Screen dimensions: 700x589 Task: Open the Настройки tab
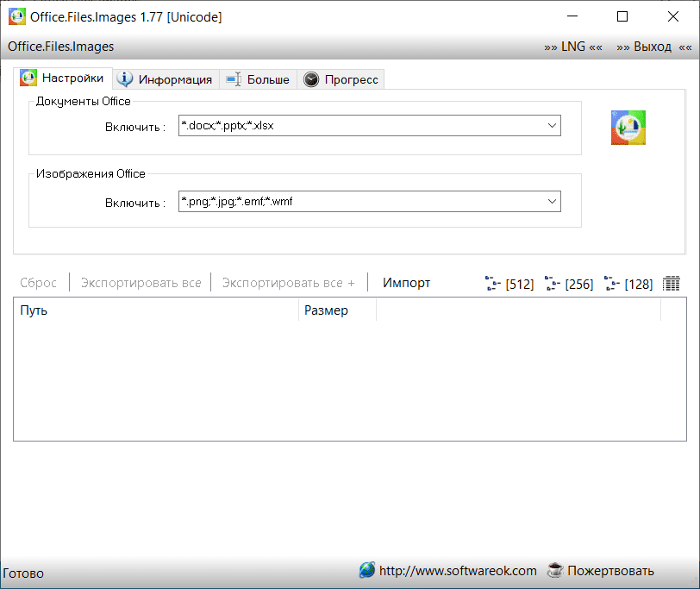pyautogui.click(x=62, y=78)
